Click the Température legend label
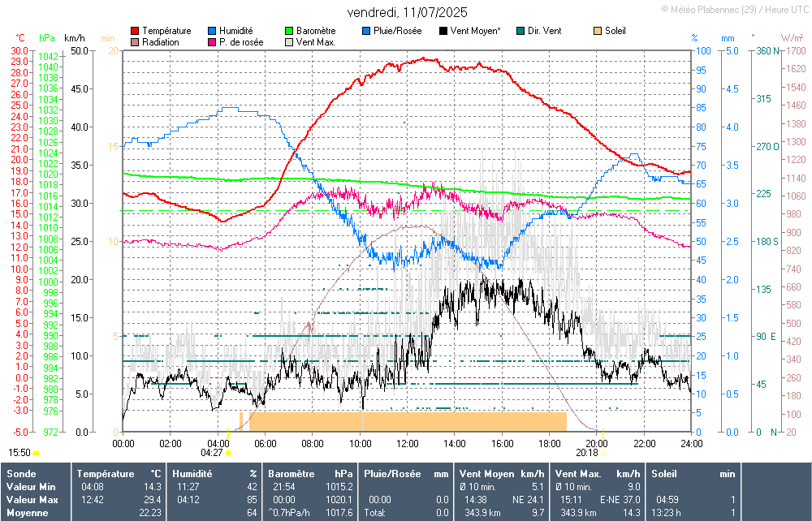812x521 pixels. (x=166, y=31)
